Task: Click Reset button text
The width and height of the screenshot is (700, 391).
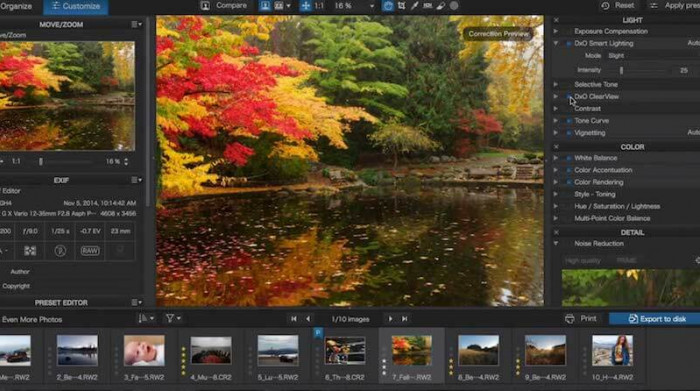Action: (x=625, y=6)
